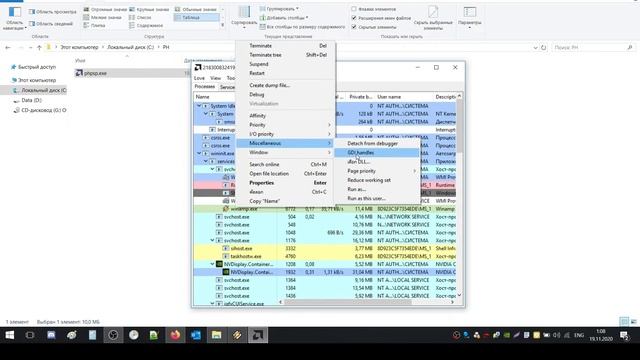
Task: Select Обычные значки view layout
Action: point(196,9)
